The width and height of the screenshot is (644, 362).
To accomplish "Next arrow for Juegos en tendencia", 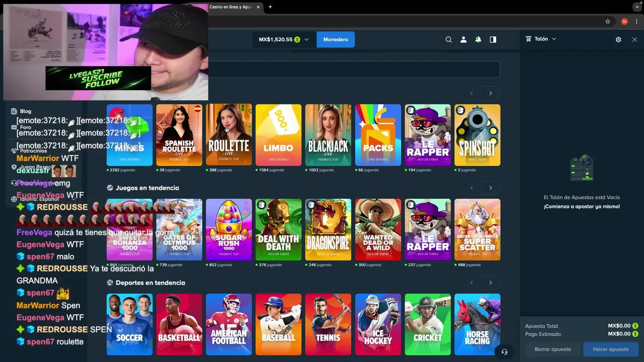I will [x=491, y=188].
